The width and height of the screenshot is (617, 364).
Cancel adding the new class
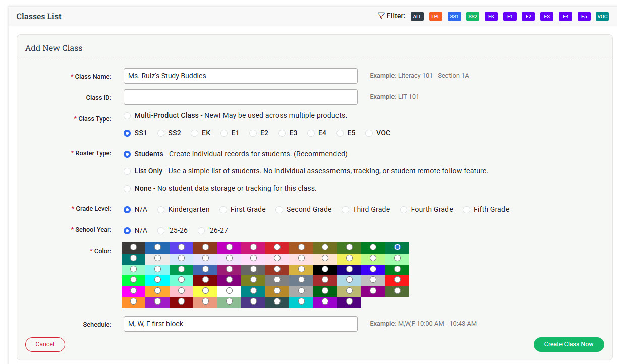[45, 344]
